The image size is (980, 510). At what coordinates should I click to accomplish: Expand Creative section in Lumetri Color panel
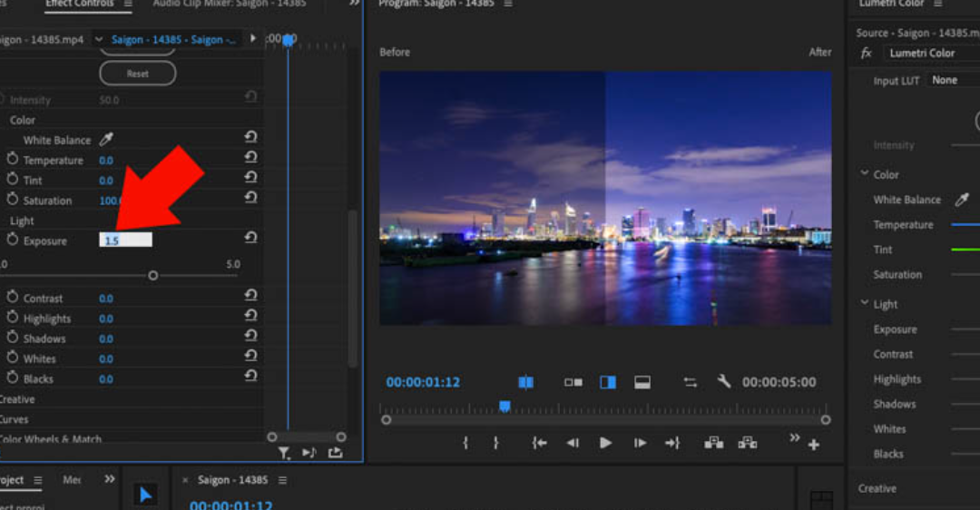click(x=877, y=489)
